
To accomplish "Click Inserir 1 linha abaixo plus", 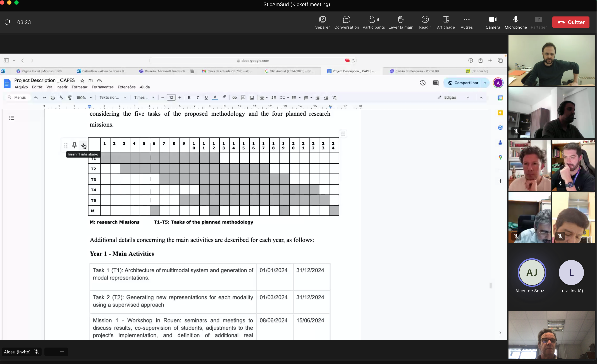I will click(x=83, y=145).
